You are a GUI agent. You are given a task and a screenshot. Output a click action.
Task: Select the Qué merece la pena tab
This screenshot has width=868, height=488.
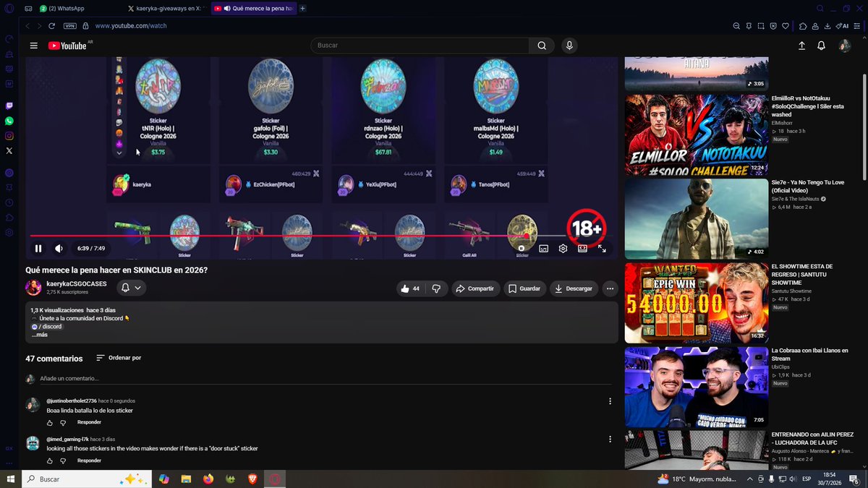(x=253, y=8)
